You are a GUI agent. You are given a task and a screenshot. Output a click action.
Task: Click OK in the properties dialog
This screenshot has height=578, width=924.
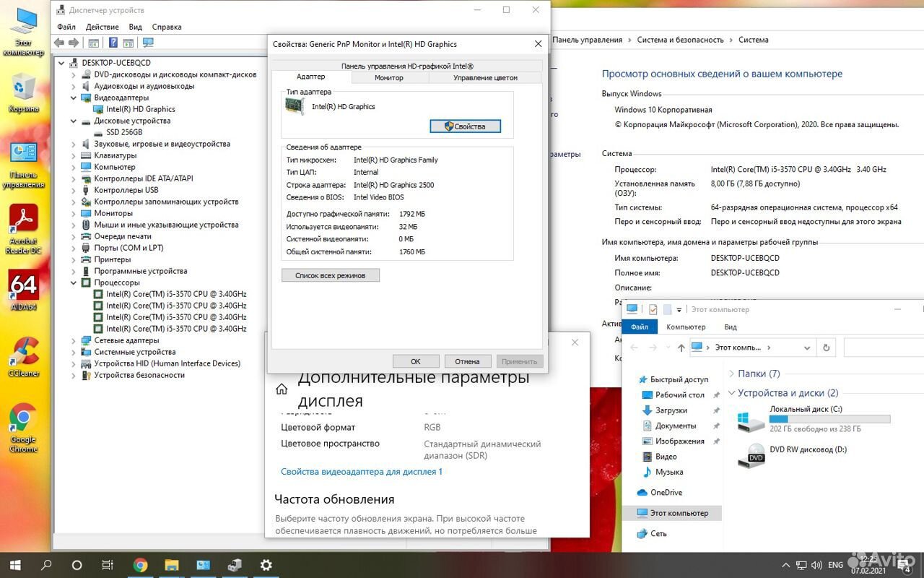(416, 361)
